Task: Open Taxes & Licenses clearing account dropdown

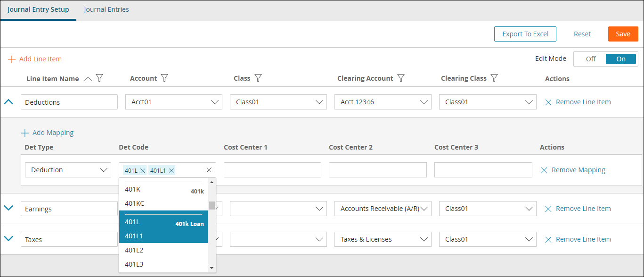Action: 383,239
